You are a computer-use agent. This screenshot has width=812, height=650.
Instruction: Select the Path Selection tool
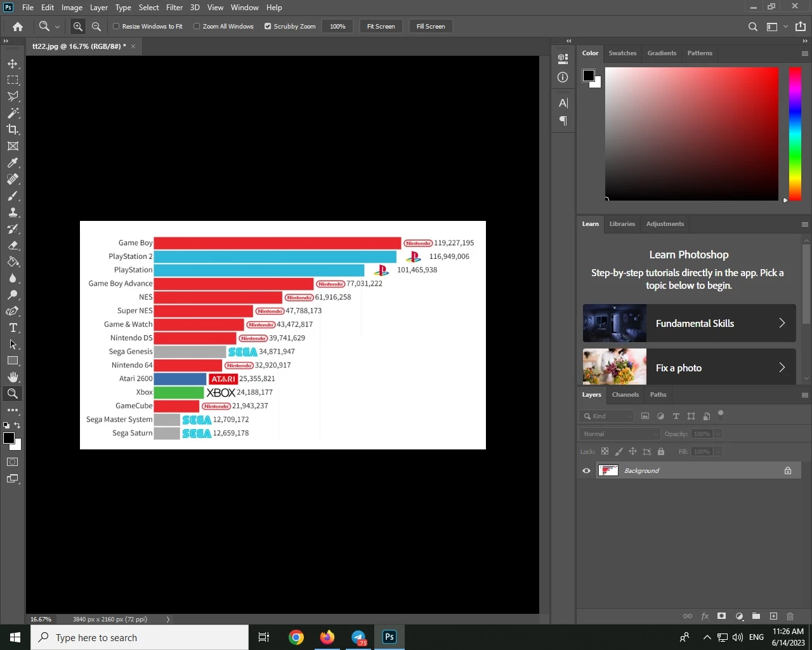(x=13, y=344)
